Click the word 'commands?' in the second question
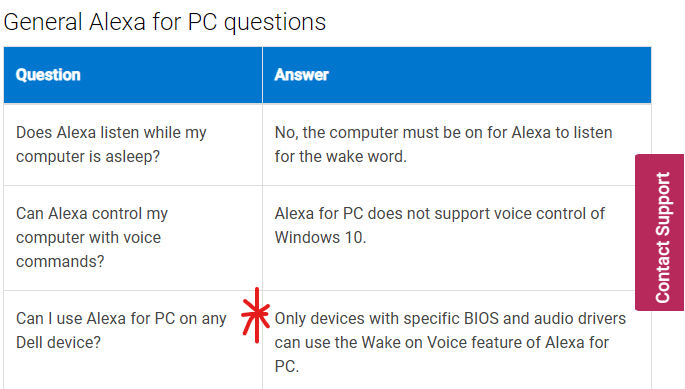Image resolution: width=685 pixels, height=389 pixels. (60, 262)
